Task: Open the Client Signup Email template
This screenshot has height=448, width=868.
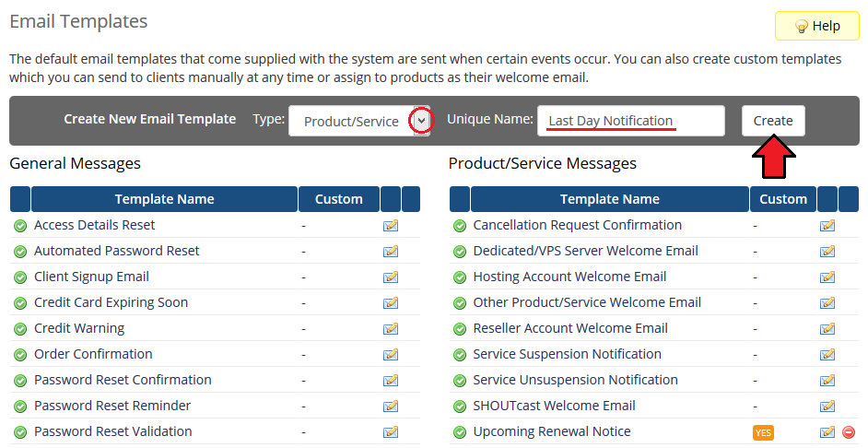Action: pyautogui.click(x=91, y=277)
